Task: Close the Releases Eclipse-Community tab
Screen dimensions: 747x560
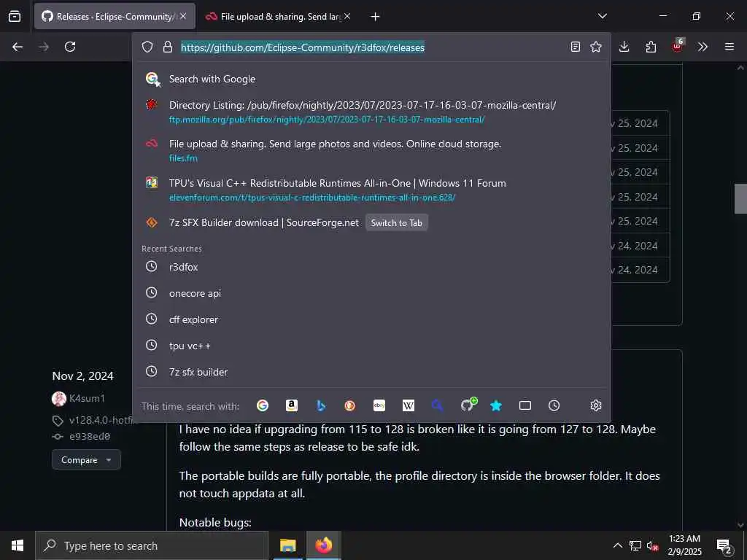Action: click(x=183, y=16)
